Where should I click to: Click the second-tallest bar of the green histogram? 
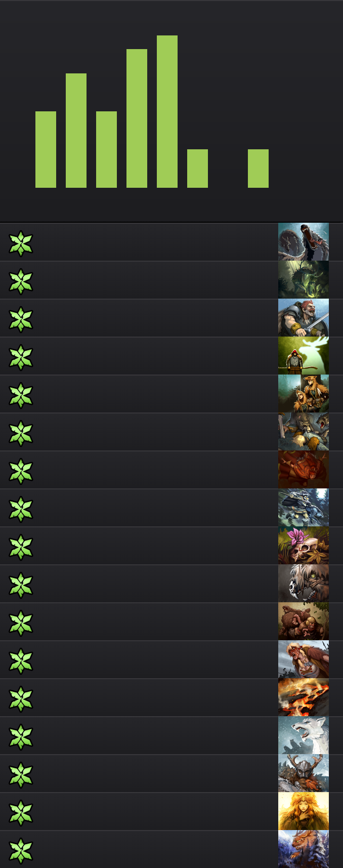137,118
